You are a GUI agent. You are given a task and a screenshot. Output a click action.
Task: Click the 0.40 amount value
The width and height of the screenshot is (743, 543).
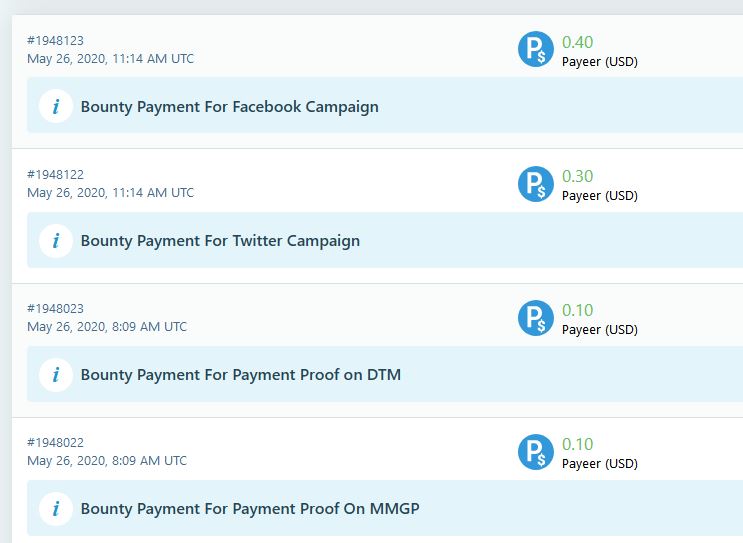[577, 42]
